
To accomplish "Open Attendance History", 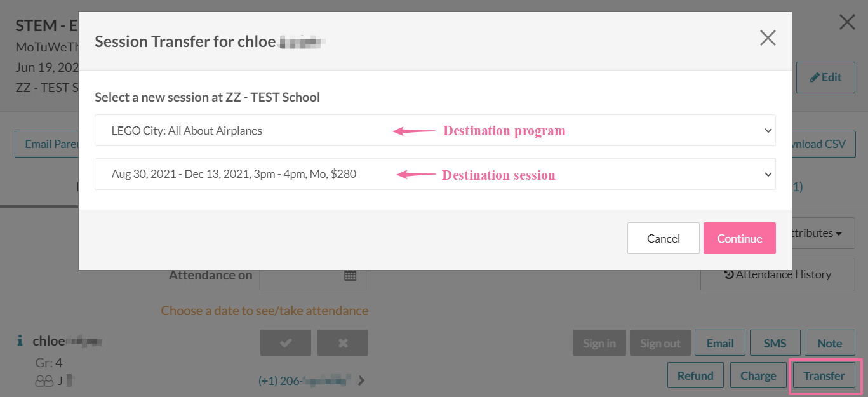I will click(x=777, y=274).
